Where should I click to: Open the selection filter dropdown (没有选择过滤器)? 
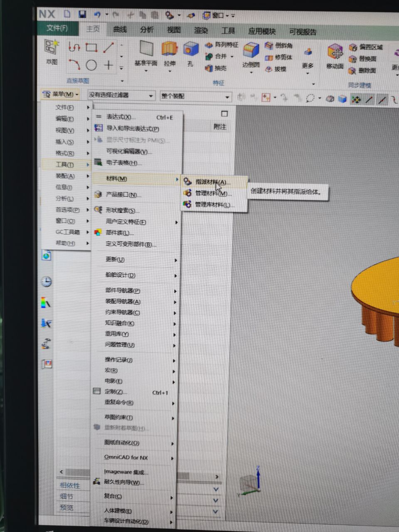pyautogui.click(x=121, y=96)
